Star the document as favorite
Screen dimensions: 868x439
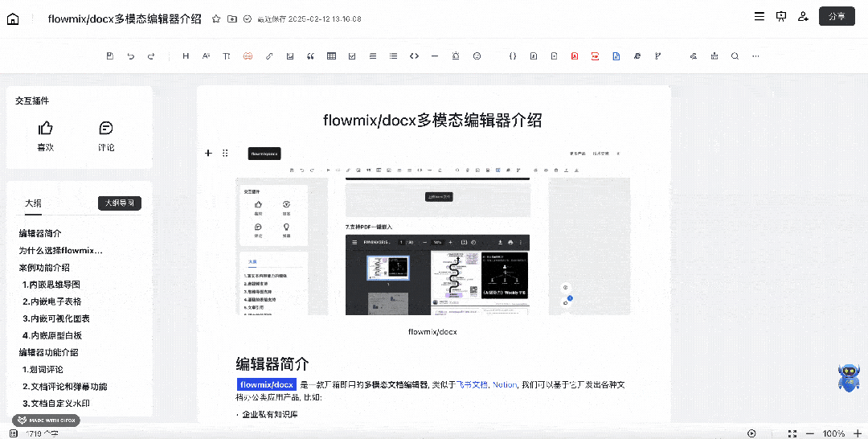pos(216,18)
